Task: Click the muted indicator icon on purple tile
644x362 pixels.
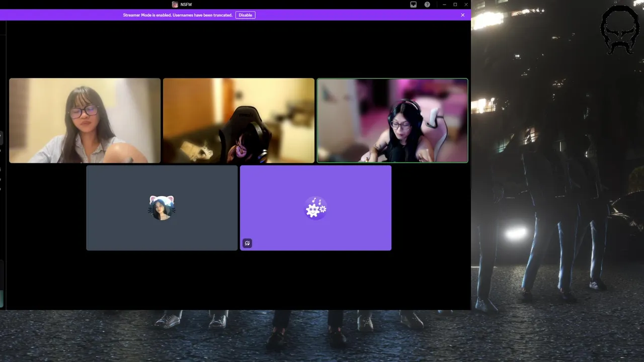Action: point(247,243)
